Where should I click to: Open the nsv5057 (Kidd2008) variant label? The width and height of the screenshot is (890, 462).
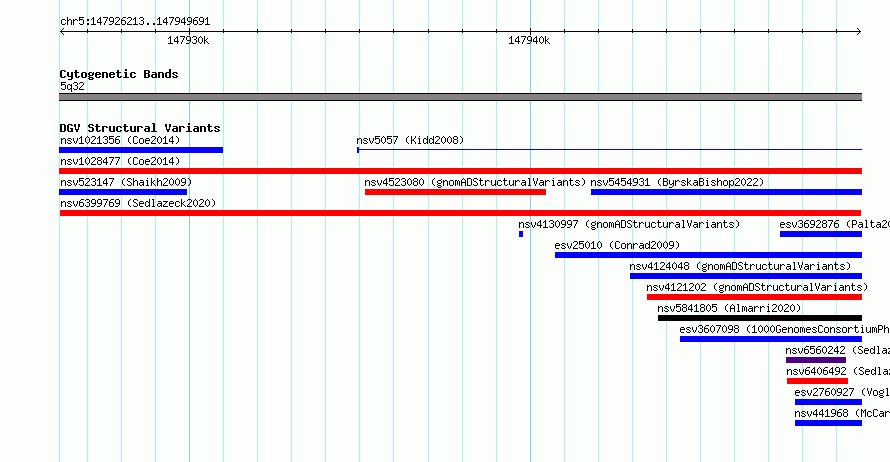coord(410,140)
